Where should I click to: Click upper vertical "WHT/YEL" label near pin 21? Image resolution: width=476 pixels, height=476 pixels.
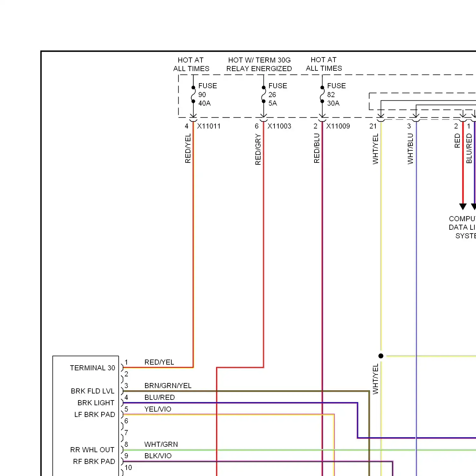375,149
